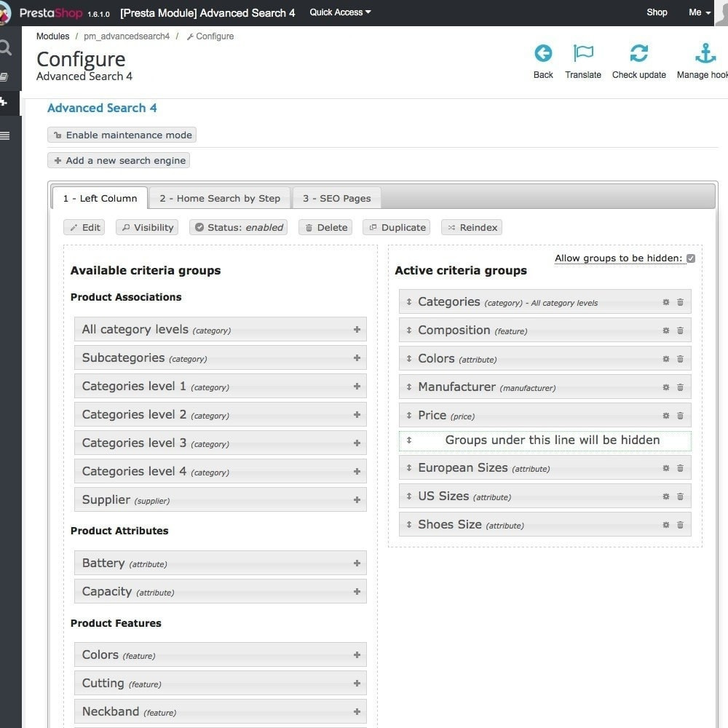Click the Configure breadcrumb text
The image size is (728, 728).
coord(215,36)
